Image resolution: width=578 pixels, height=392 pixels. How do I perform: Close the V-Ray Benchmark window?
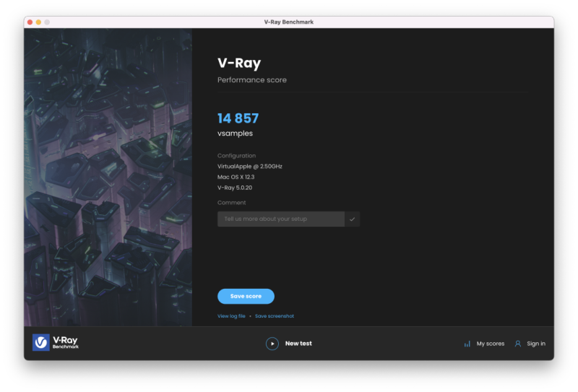(x=30, y=22)
